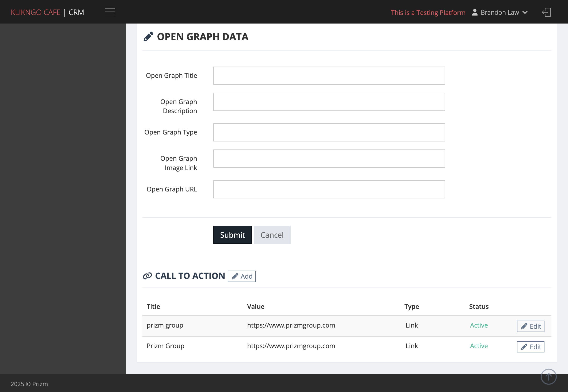The width and height of the screenshot is (568, 392).
Task: Click the logout icon in header
Action: click(x=546, y=12)
